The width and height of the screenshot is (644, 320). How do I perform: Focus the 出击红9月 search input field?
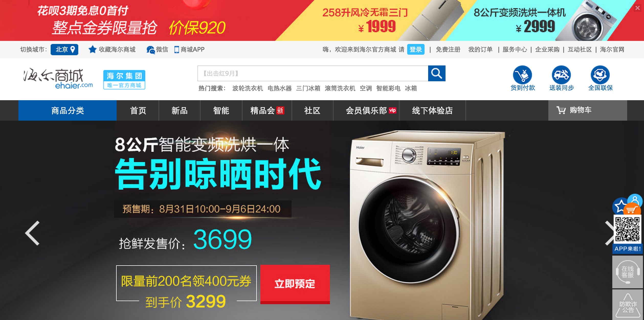pyautogui.click(x=313, y=73)
